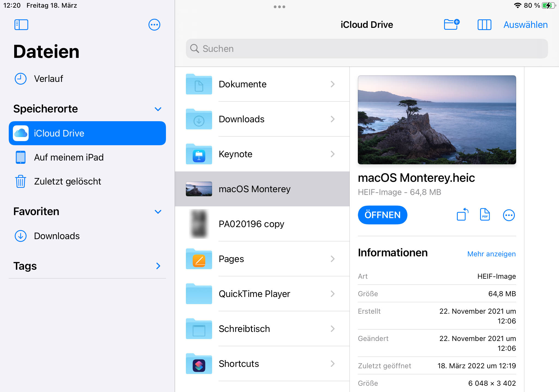Tap the iCloud Drive cloud icon
Viewport: 559px width, 392px height.
[x=21, y=133]
